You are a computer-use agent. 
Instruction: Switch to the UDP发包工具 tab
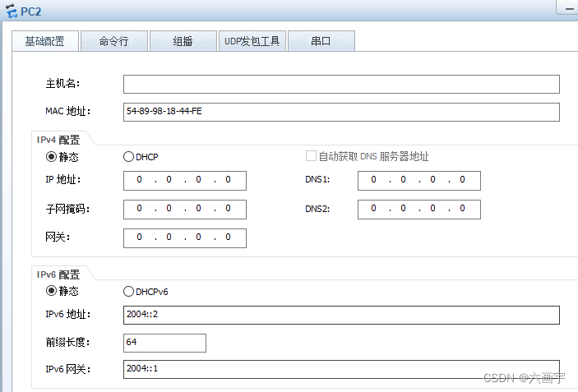point(252,41)
